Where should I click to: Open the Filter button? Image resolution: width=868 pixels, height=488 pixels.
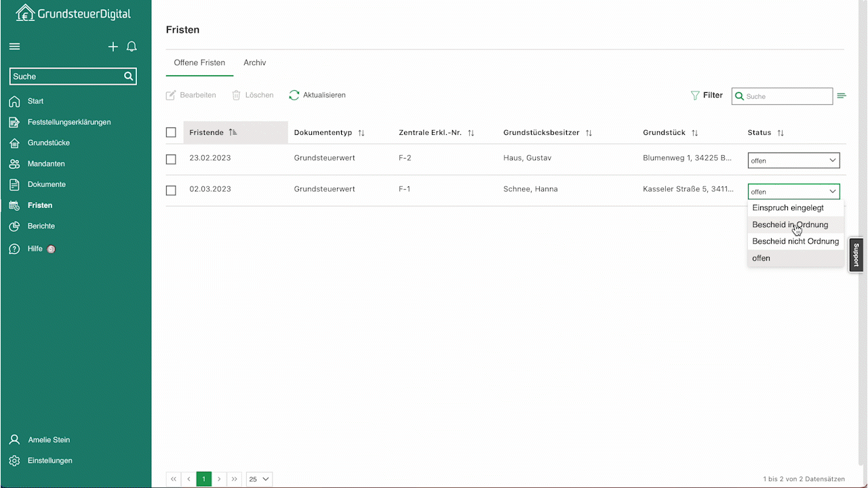pos(707,96)
